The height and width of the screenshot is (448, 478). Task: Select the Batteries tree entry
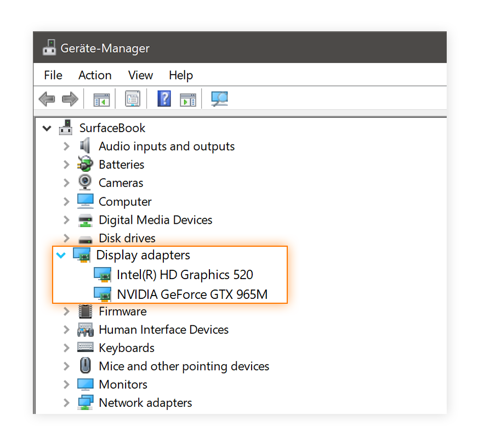coord(121,165)
